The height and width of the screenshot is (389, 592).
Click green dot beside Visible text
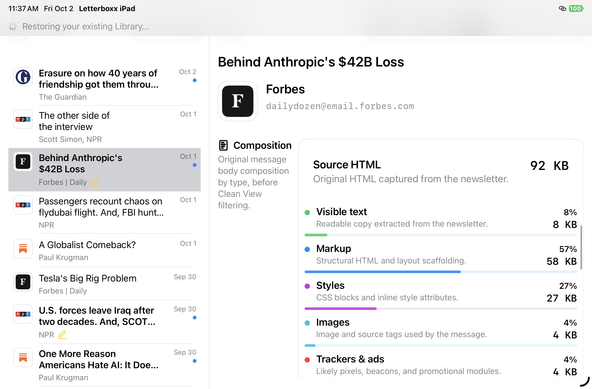[x=307, y=212]
